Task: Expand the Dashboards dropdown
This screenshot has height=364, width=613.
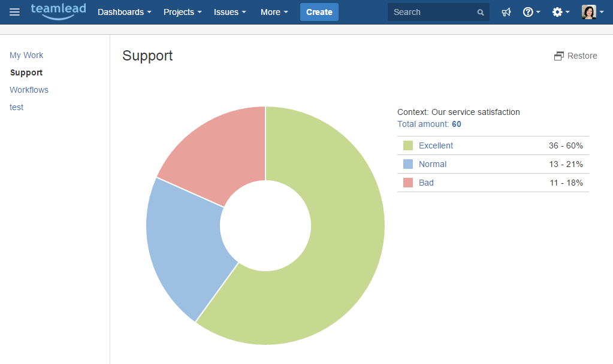Action: pyautogui.click(x=124, y=12)
